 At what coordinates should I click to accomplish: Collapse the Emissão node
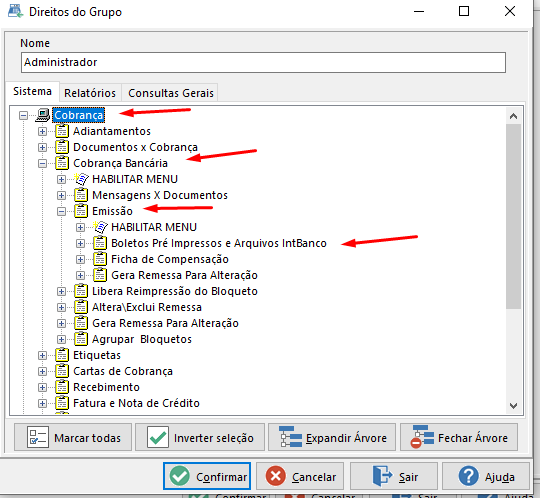(x=61, y=211)
